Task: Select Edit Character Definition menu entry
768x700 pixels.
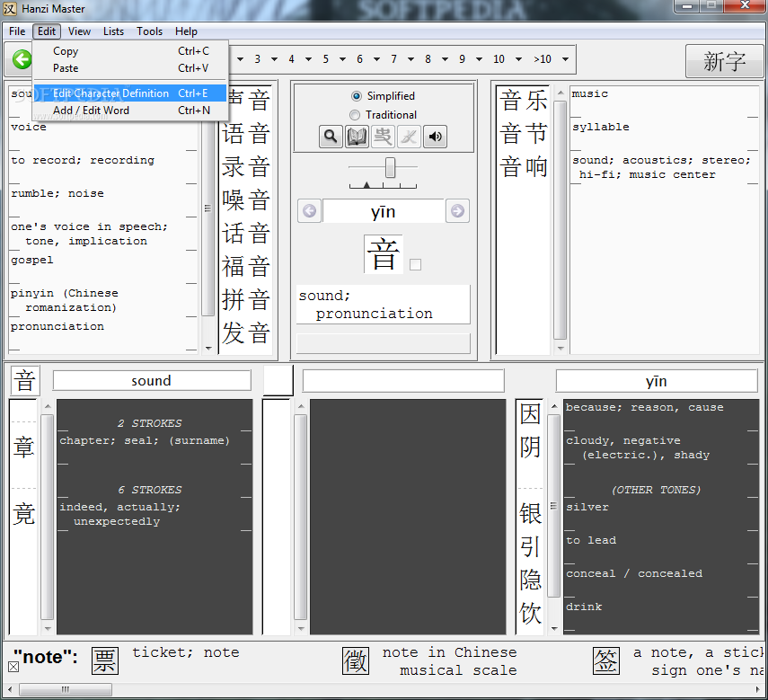Action: click(129, 93)
